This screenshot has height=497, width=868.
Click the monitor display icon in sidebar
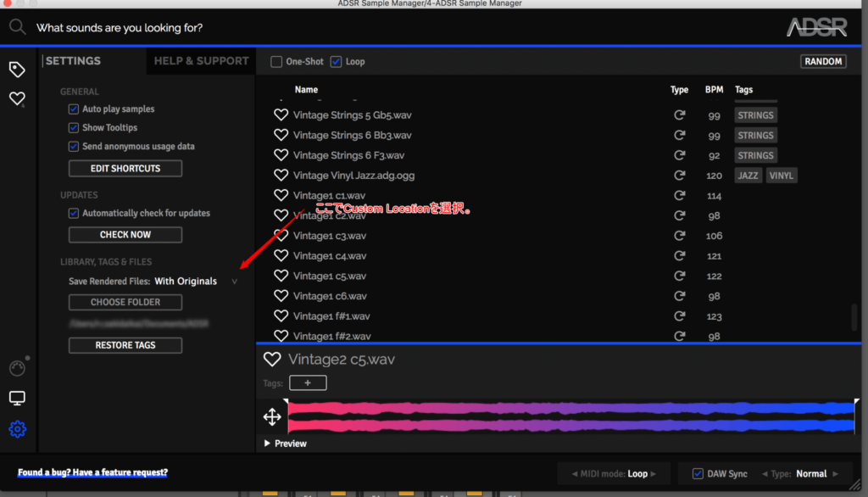17,399
